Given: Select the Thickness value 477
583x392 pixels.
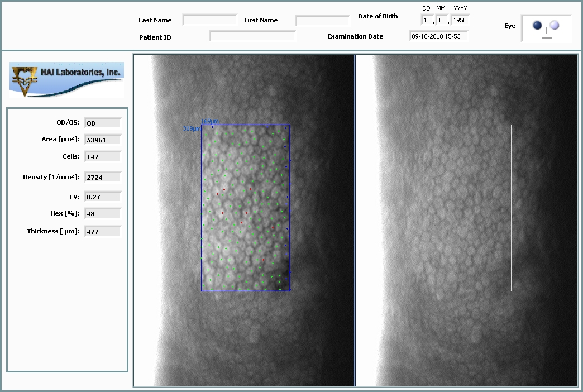Looking at the screenshot, I should click(x=103, y=231).
